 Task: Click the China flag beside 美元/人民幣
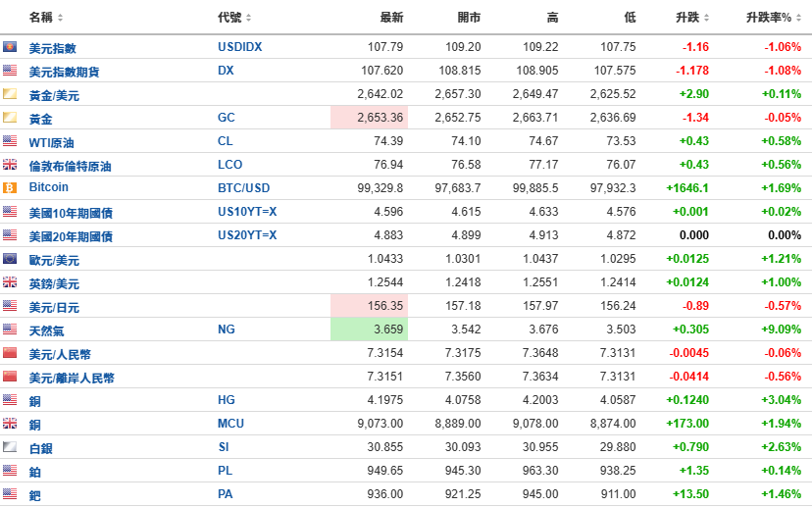[10, 353]
